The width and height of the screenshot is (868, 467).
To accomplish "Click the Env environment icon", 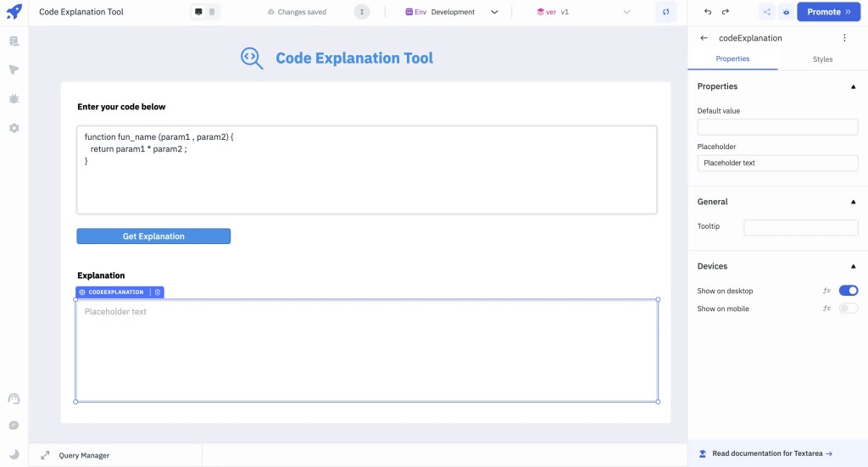I will pyautogui.click(x=409, y=12).
